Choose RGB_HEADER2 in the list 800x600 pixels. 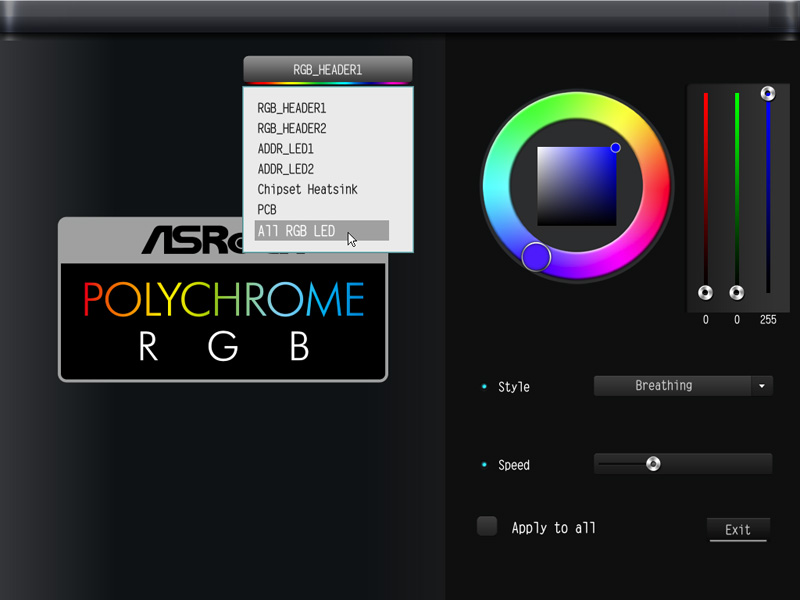coord(291,129)
